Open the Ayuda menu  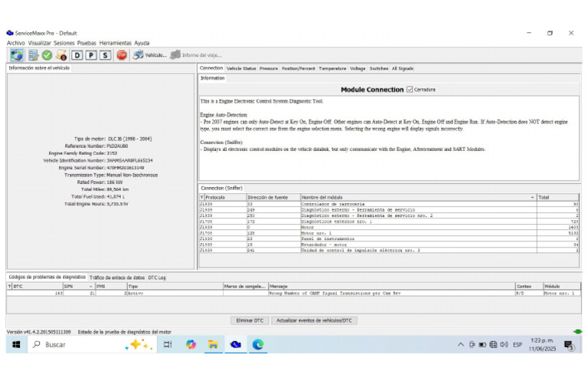(x=142, y=43)
